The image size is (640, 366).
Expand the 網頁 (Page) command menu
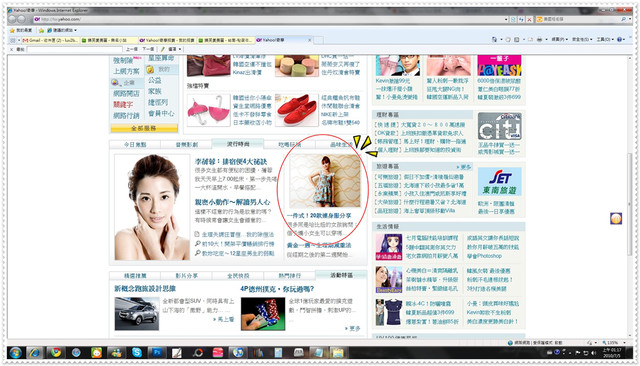[x=559, y=40]
